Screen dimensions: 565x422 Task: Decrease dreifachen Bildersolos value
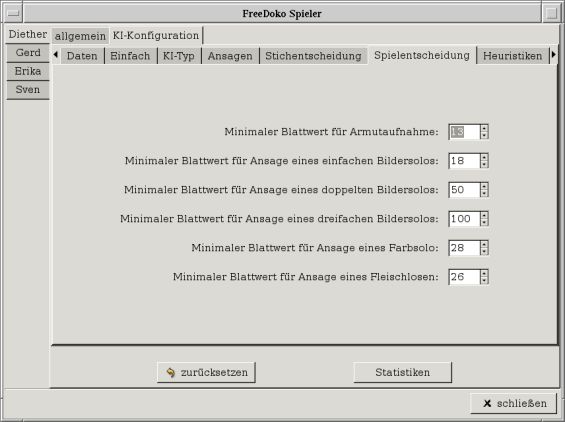[x=484, y=222]
